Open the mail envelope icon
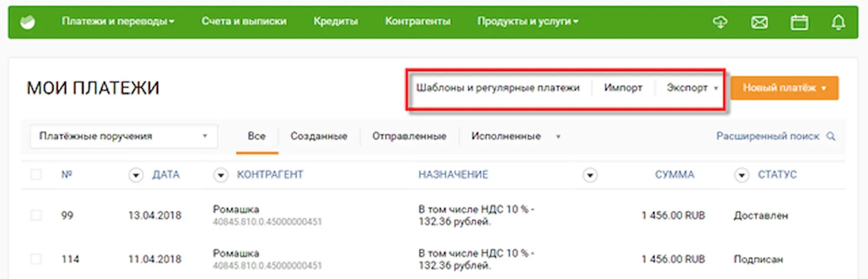Screen dimensions: 868x279 tap(759, 22)
